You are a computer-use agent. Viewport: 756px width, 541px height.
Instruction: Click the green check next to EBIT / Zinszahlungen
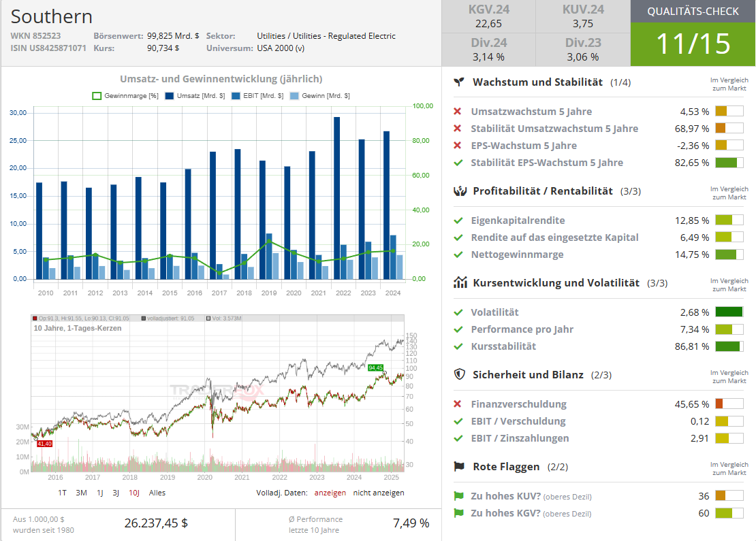point(458,438)
